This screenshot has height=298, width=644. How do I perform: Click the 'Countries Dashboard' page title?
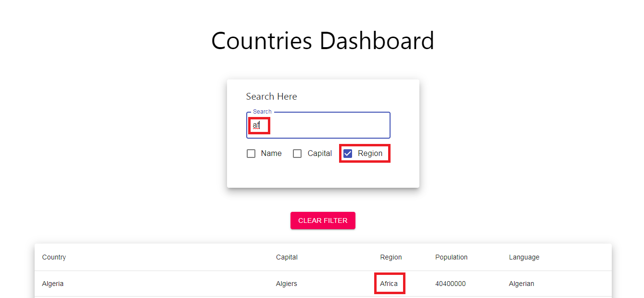pos(323,41)
